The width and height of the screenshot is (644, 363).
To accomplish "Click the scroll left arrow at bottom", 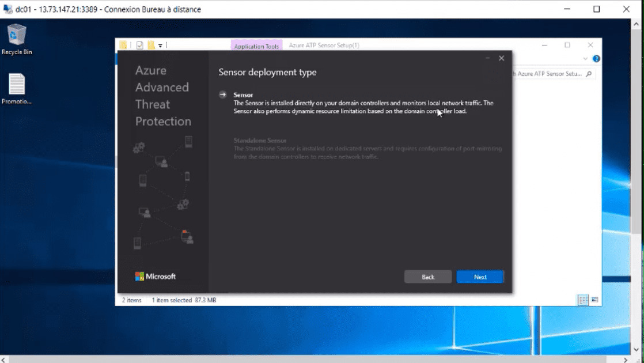I will tap(3, 360).
